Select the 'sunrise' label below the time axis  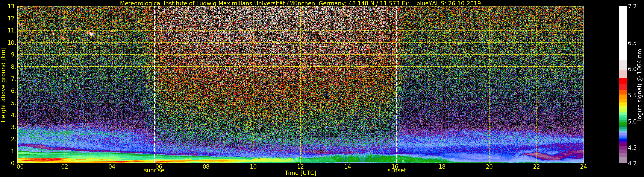pyautogui.click(x=154, y=171)
